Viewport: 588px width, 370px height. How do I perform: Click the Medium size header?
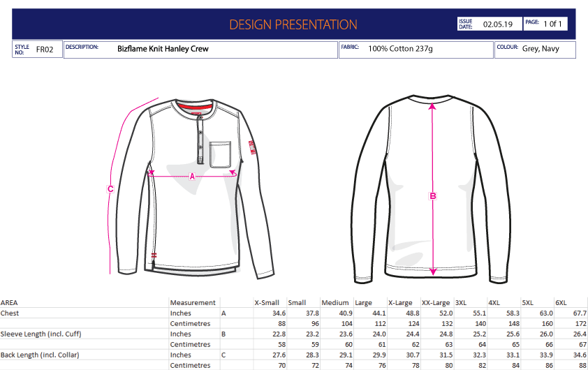pyautogui.click(x=335, y=302)
